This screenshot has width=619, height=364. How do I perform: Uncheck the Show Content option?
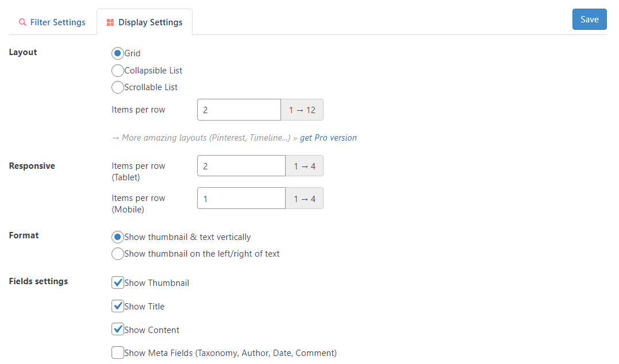(117, 329)
